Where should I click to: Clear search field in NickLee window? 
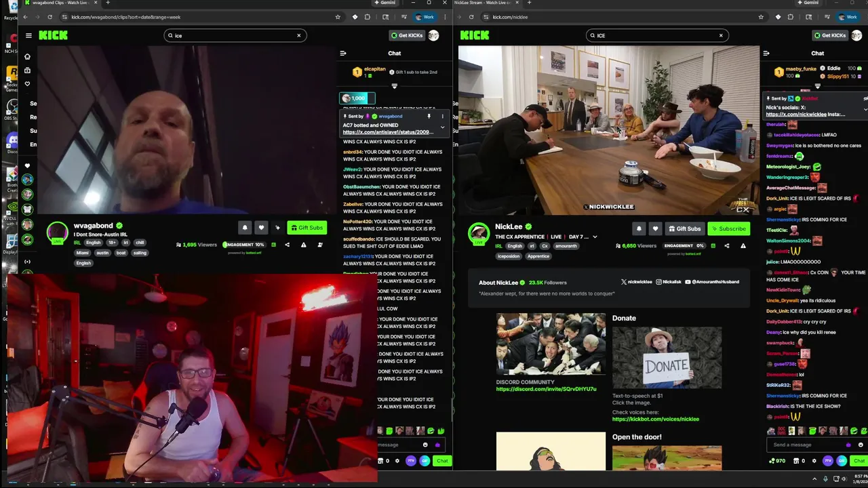pos(721,35)
